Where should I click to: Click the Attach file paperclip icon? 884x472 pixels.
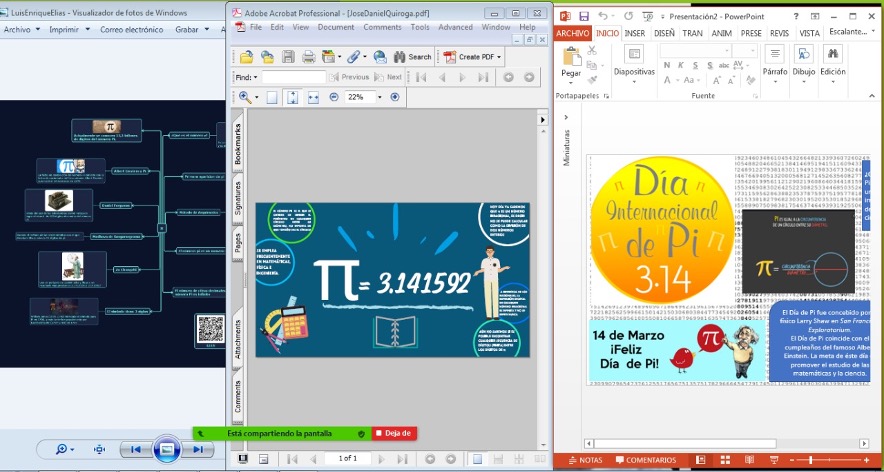pyautogui.click(x=354, y=57)
